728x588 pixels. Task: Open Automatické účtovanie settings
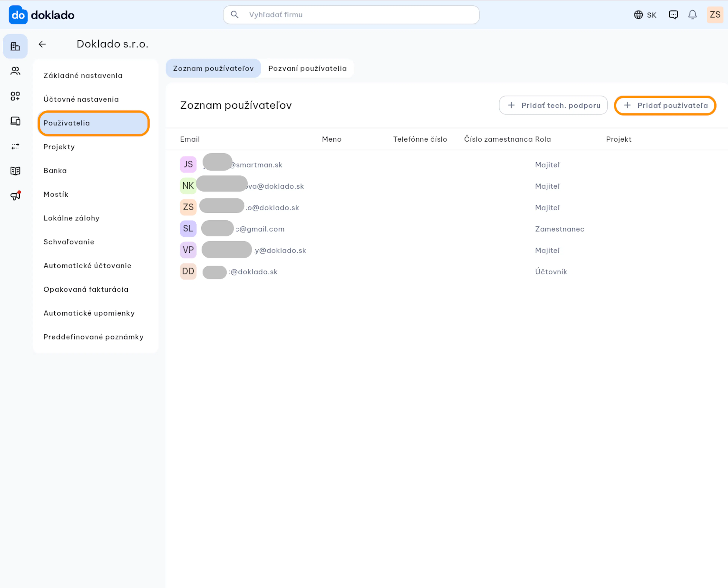87,265
